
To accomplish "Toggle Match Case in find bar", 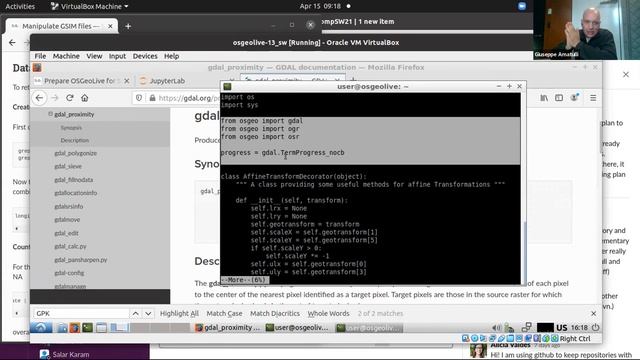I will (x=224, y=313).
